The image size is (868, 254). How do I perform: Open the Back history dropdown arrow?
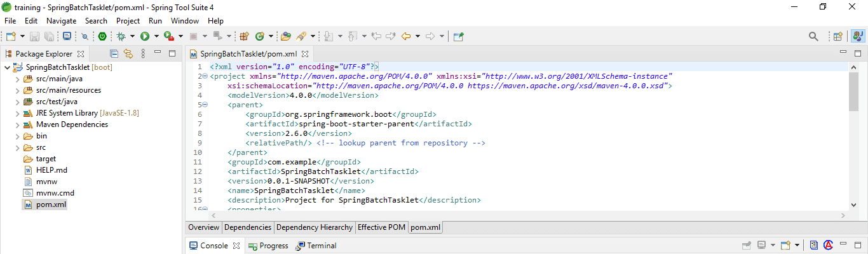point(417,37)
